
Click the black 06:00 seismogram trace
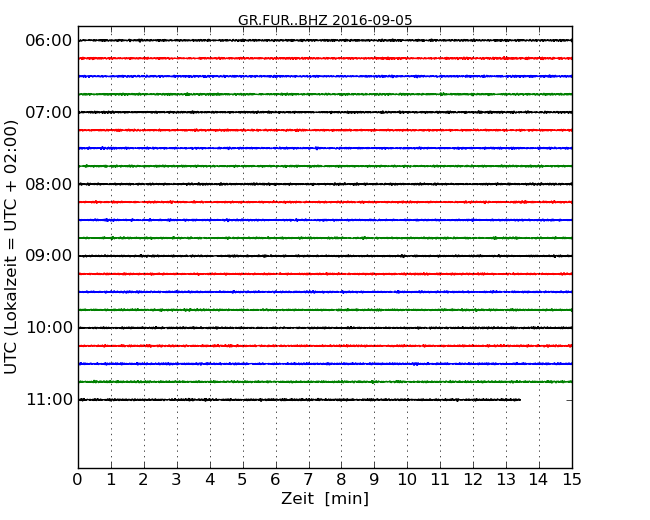325,40
